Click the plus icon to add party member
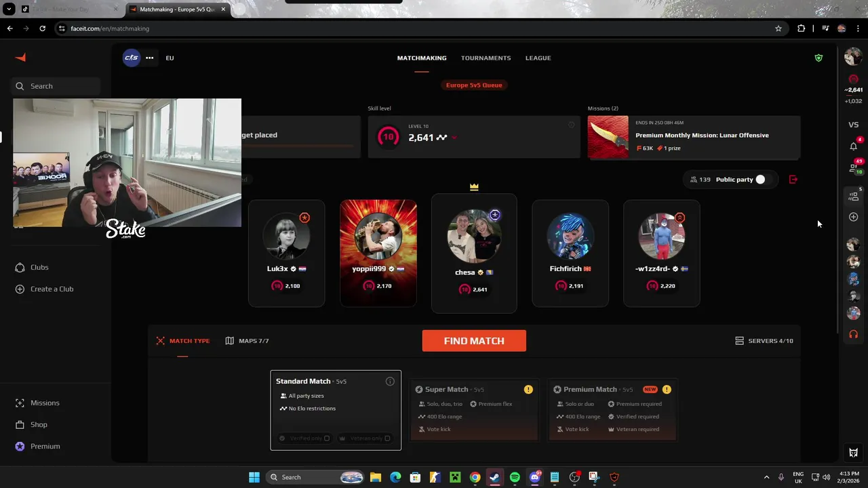The width and height of the screenshot is (868, 488). coord(853,217)
